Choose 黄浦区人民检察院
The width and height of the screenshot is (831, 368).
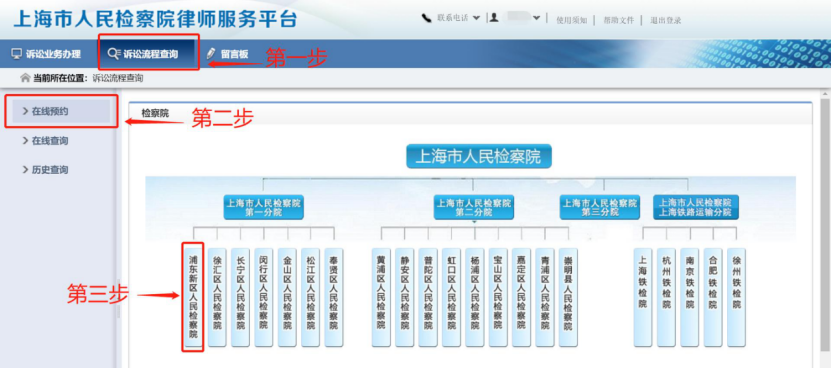coord(381,297)
